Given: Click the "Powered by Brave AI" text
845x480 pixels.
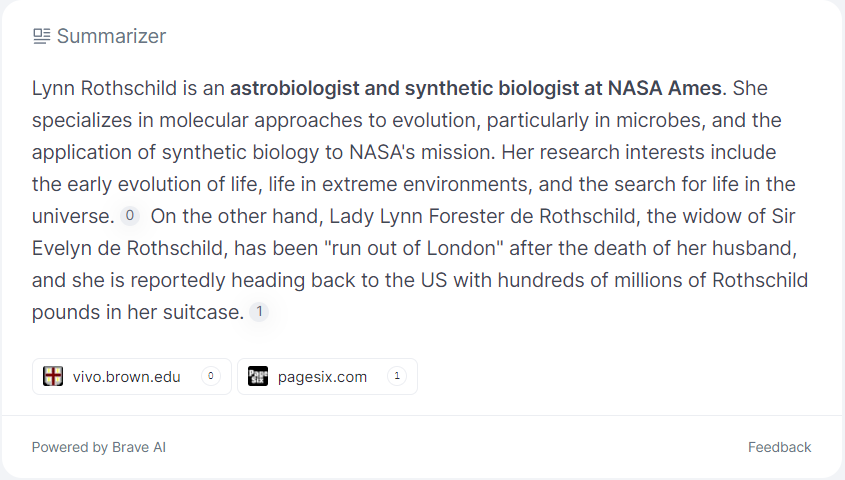Looking at the screenshot, I should coord(99,447).
